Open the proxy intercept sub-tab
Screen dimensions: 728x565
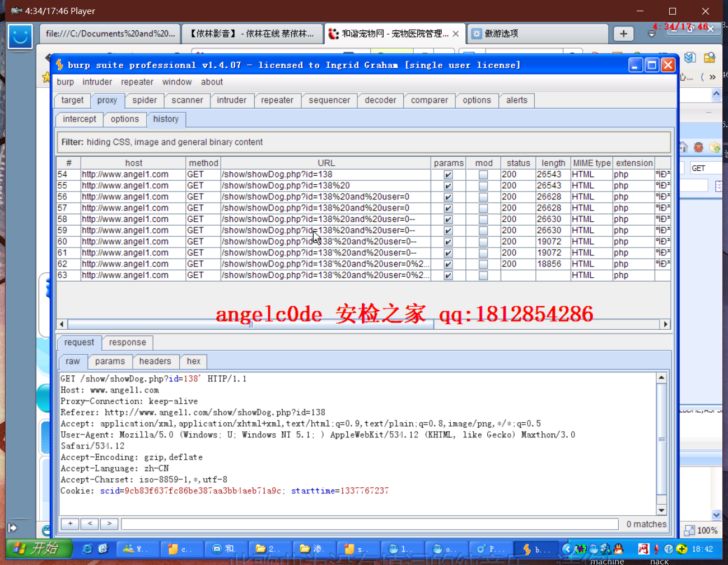pyautogui.click(x=80, y=119)
